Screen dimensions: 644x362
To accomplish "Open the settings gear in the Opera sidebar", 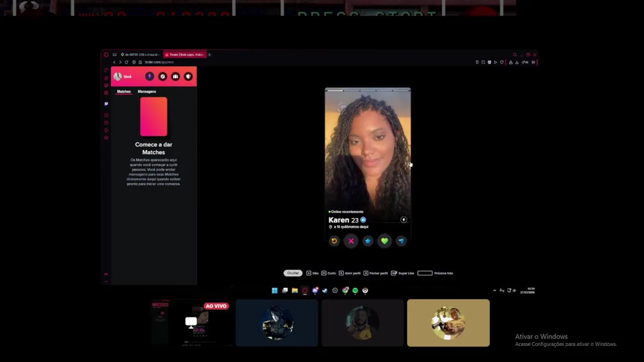I will click(x=106, y=138).
